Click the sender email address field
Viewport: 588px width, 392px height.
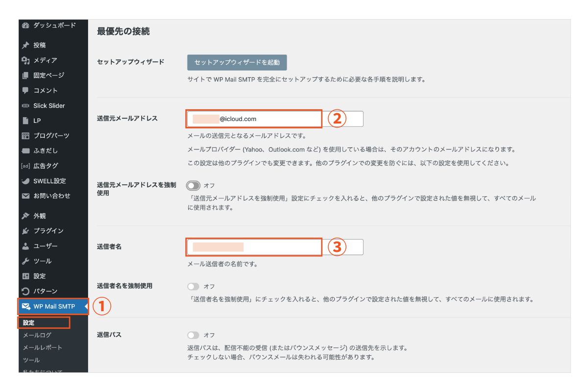click(254, 119)
